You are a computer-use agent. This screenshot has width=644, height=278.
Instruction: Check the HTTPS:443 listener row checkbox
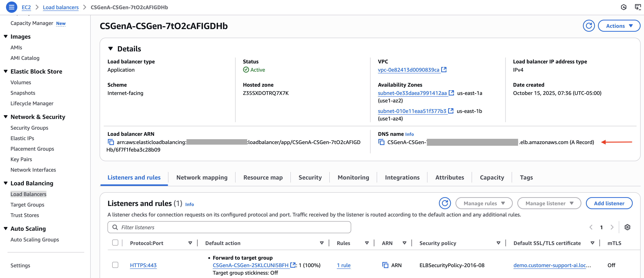click(115, 265)
